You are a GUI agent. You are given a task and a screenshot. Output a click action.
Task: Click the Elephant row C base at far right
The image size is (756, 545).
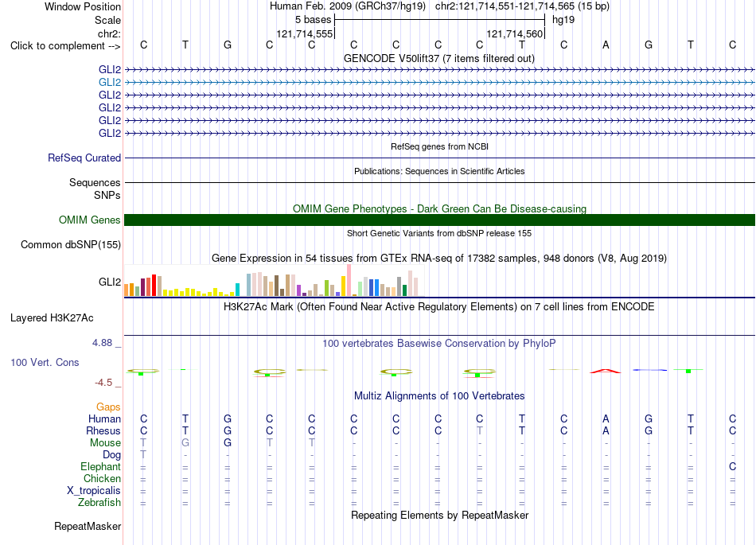point(732,466)
